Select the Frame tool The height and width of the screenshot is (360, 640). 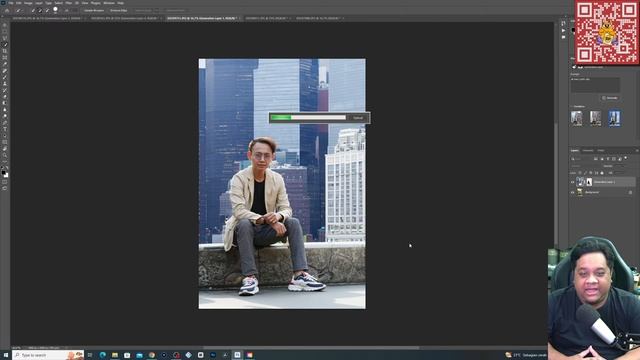[5, 58]
